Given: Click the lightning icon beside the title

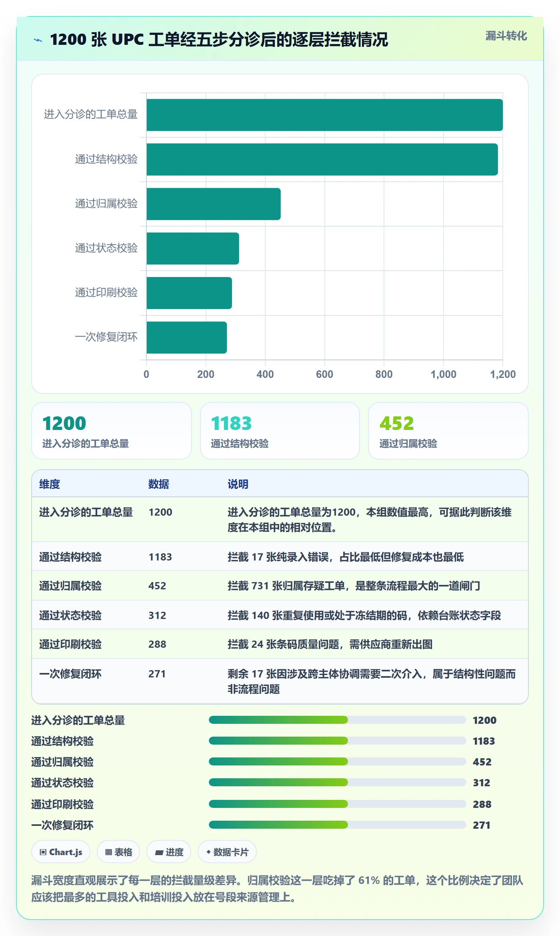Looking at the screenshot, I should pyautogui.click(x=38, y=40).
